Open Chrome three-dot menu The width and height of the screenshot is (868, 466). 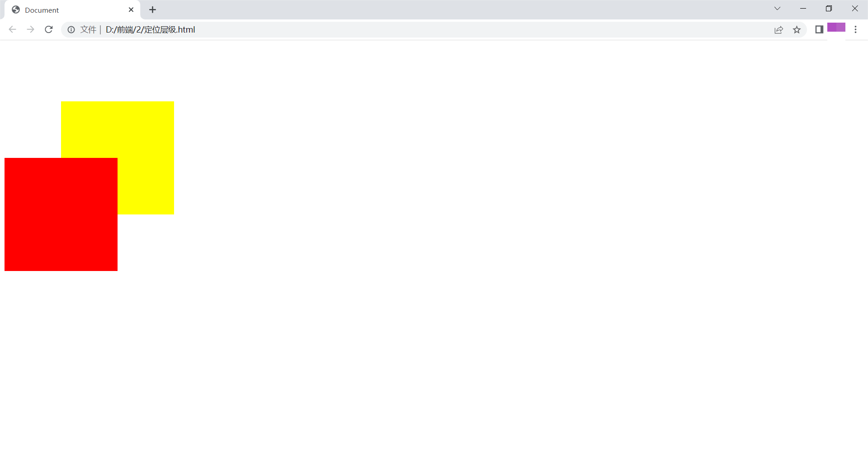pos(855,29)
